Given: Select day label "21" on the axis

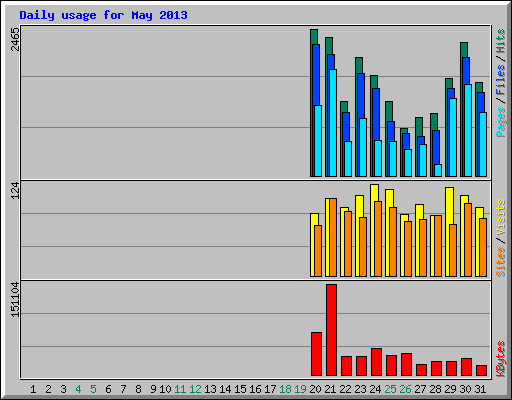Looking at the screenshot, I should point(330,389).
